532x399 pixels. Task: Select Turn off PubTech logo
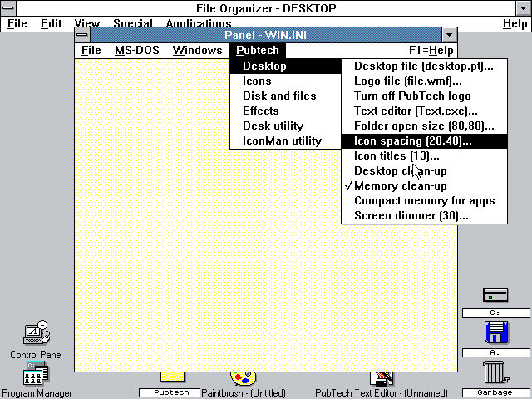(424, 96)
